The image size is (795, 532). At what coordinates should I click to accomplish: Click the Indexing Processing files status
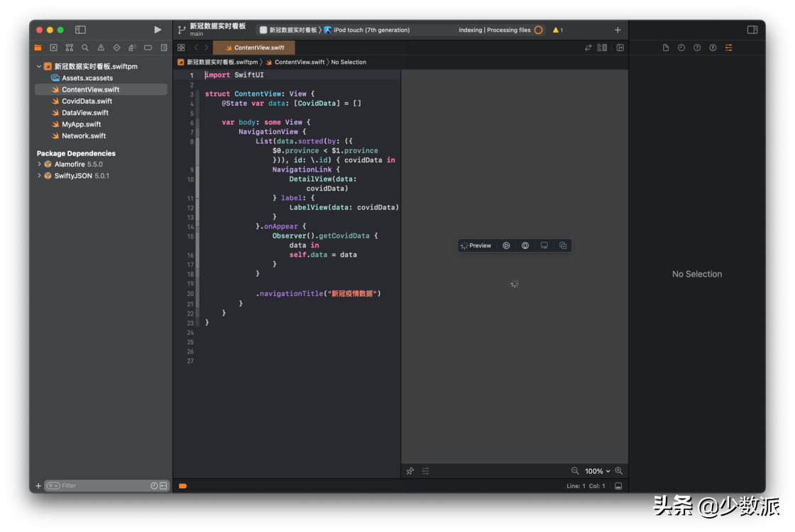[x=494, y=30]
